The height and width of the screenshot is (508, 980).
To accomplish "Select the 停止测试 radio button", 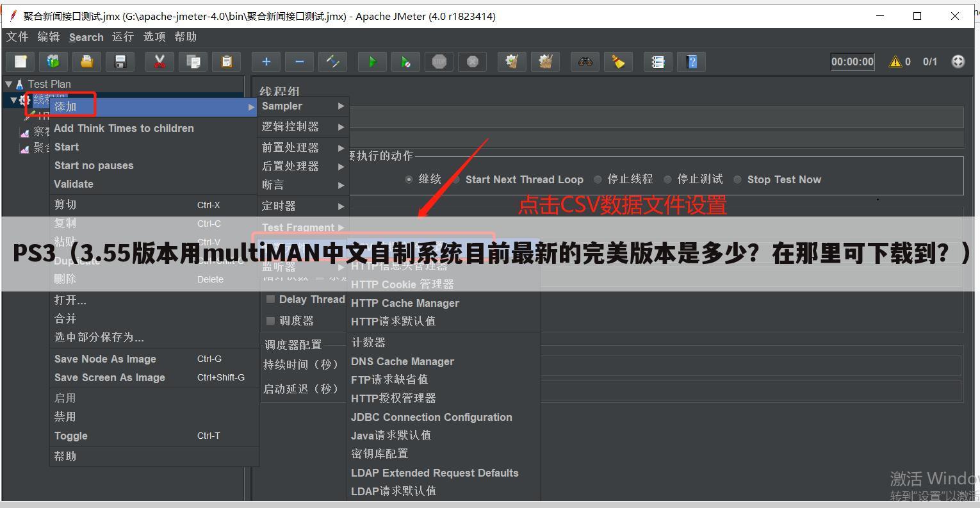I will tap(668, 179).
